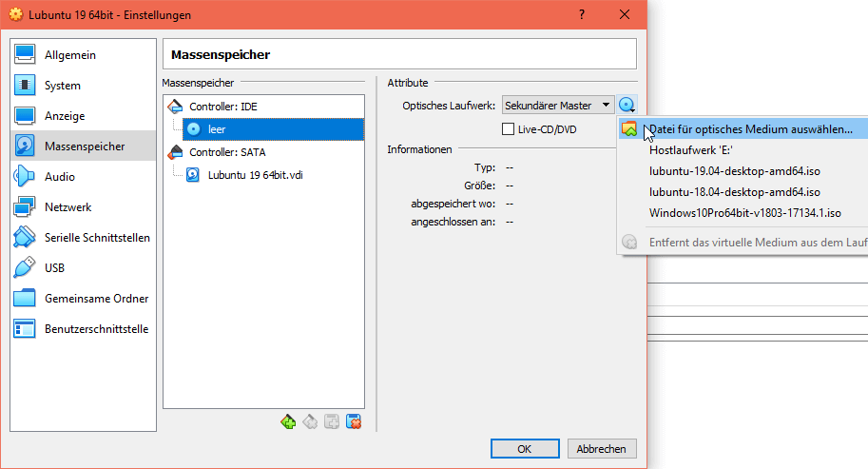Open Benutzerschnittstelle settings
The height and width of the screenshot is (469, 868).
83,329
